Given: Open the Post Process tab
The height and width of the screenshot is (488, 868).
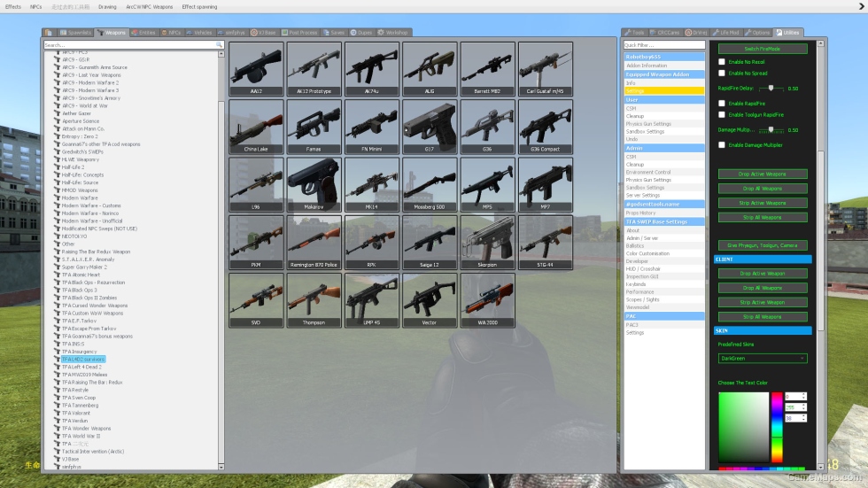Looking at the screenshot, I should tap(299, 33).
